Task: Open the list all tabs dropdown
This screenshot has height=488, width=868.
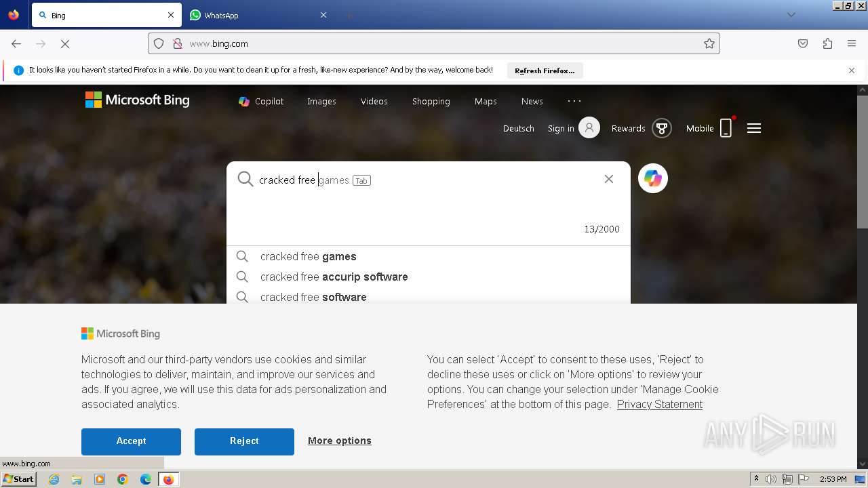Action: click(x=791, y=15)
